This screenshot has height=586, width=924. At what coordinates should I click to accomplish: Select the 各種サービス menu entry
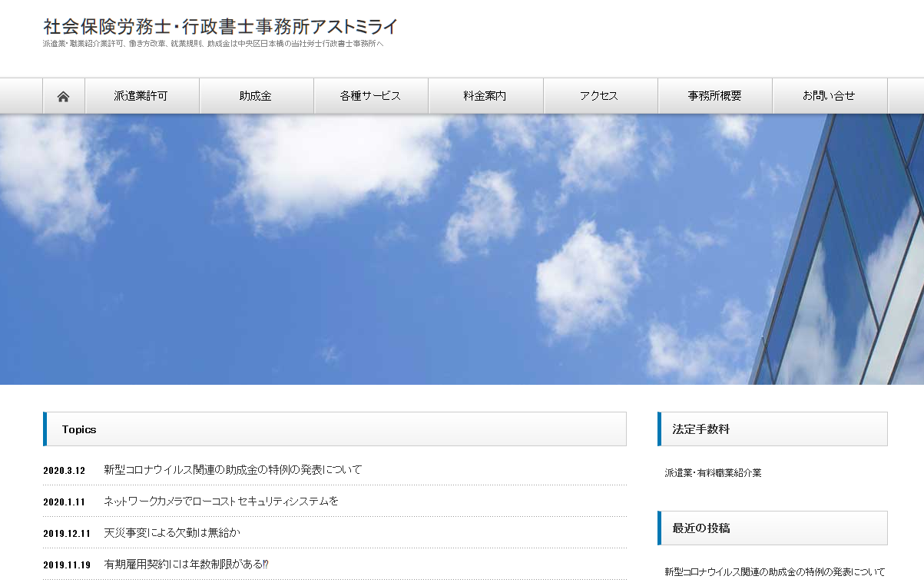[371, 95]
